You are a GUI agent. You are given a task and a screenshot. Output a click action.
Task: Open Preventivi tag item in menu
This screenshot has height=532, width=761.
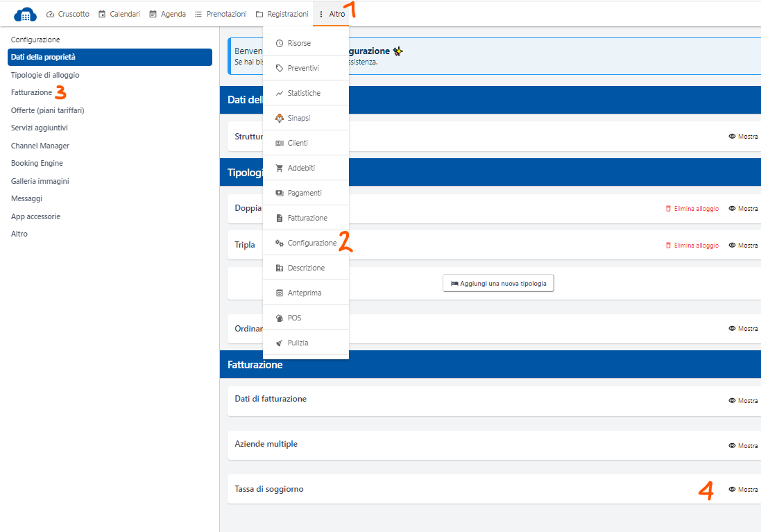click(302, 68)
